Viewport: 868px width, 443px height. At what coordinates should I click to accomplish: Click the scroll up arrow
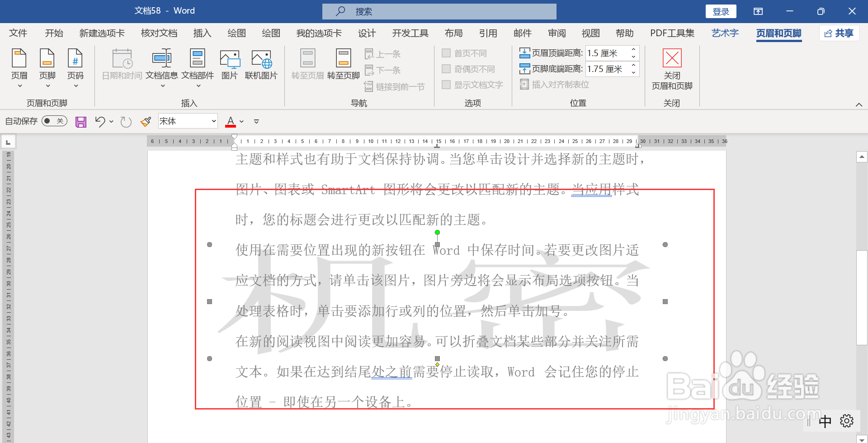[862, 157]
